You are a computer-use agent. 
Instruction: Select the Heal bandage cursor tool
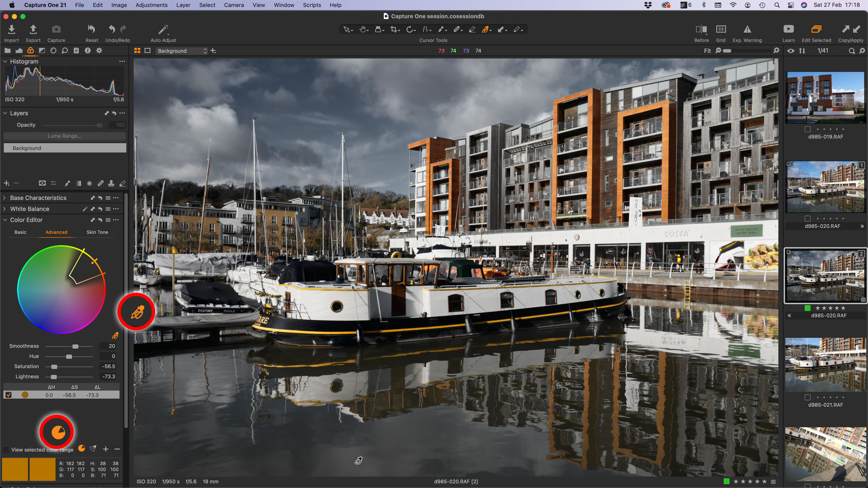(x=457, y=30)
